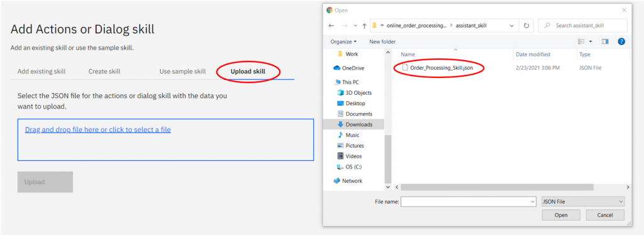Open Videos in navigation pane
The image size is (644, 235).
tap(350, 156)
